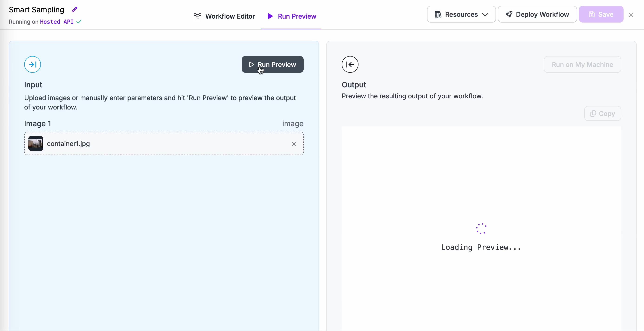Click the loading spinner in the Output area

pyautogui.click(x=481, y=229)
